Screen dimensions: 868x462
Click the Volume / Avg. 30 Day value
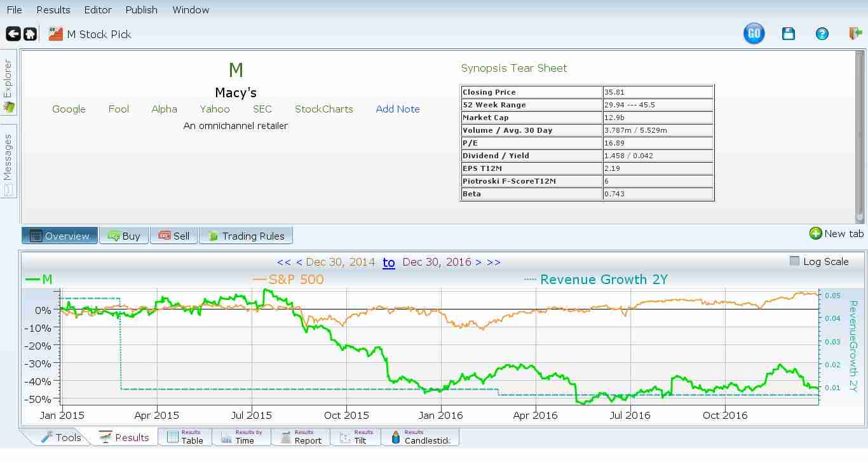(x=658, y=130)
